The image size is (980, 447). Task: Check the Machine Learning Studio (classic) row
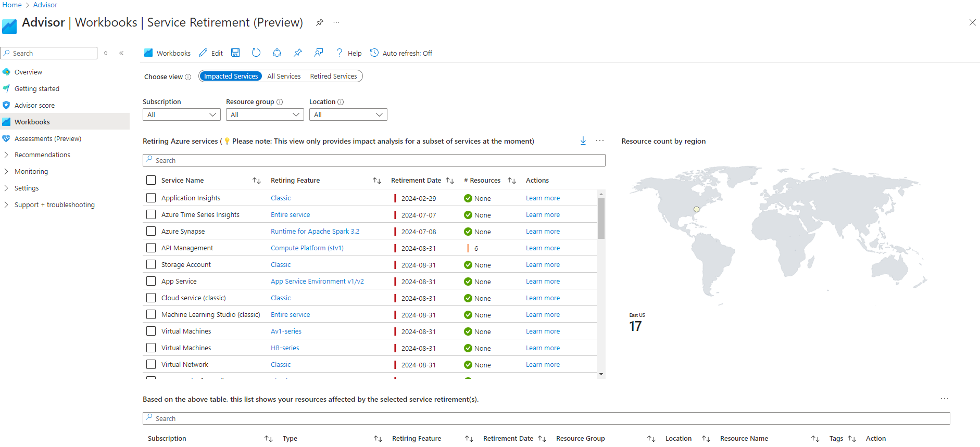coord(151,314)
